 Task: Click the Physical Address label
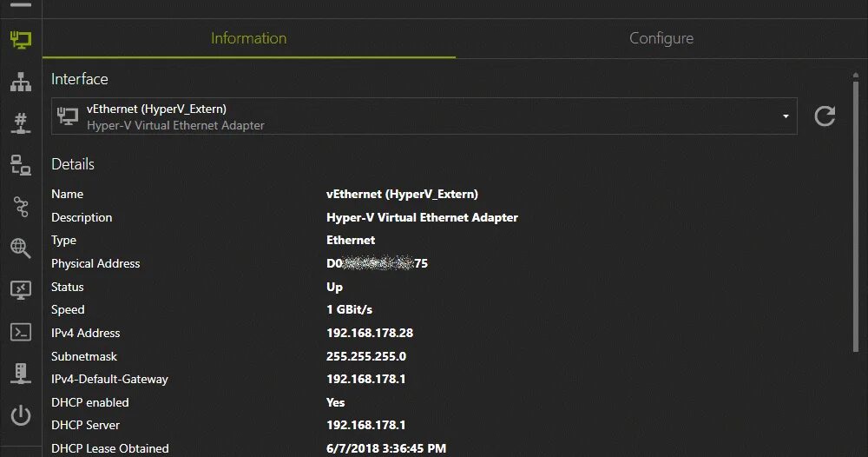(x=95, y=263)
